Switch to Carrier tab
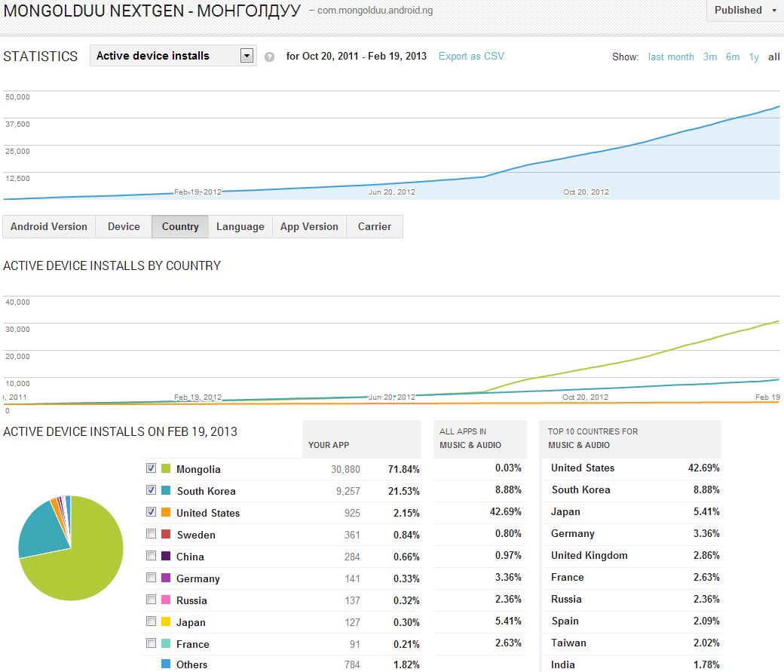 375,227
